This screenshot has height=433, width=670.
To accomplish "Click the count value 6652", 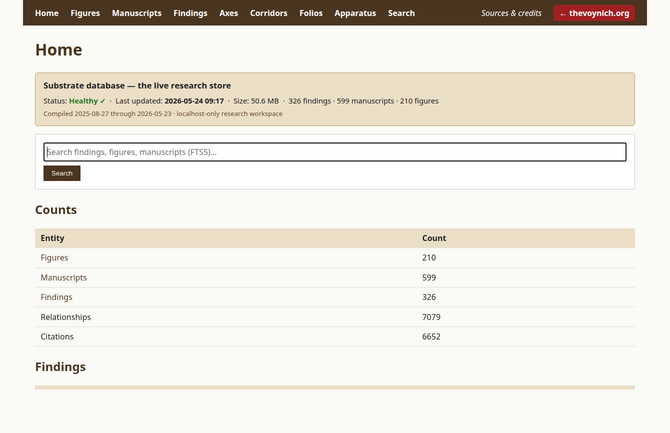I will tap(431, 337).
